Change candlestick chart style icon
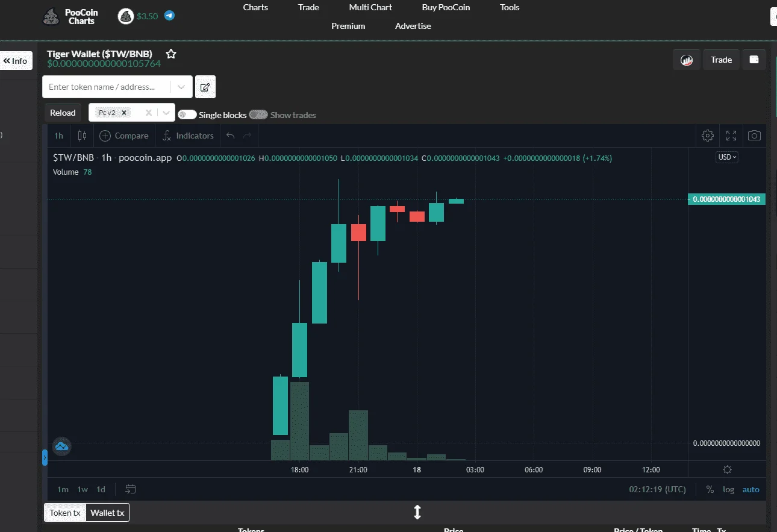This screenshot has height=532, width=777. [x=82, y=136]
